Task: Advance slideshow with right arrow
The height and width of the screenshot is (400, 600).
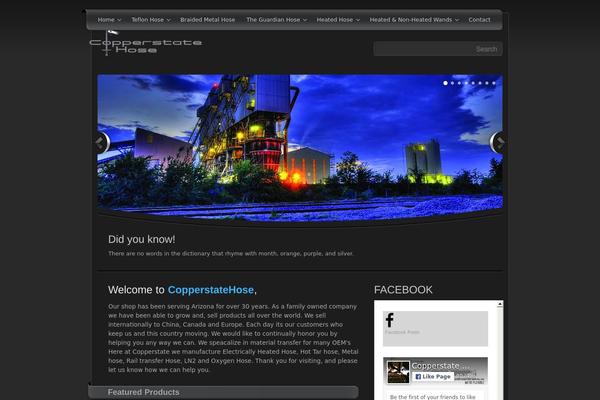Action: (x=497, y=142)
